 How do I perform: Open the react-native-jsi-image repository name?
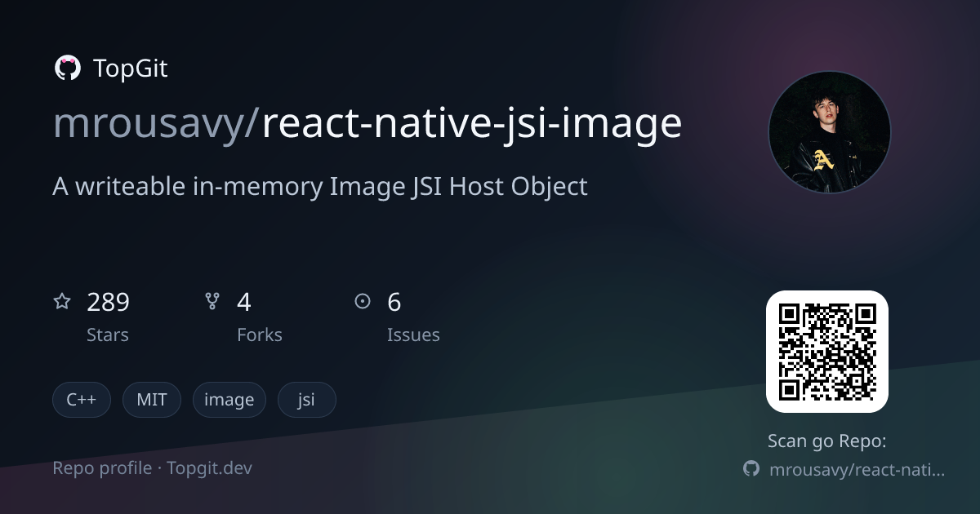(x=471, y=124)
